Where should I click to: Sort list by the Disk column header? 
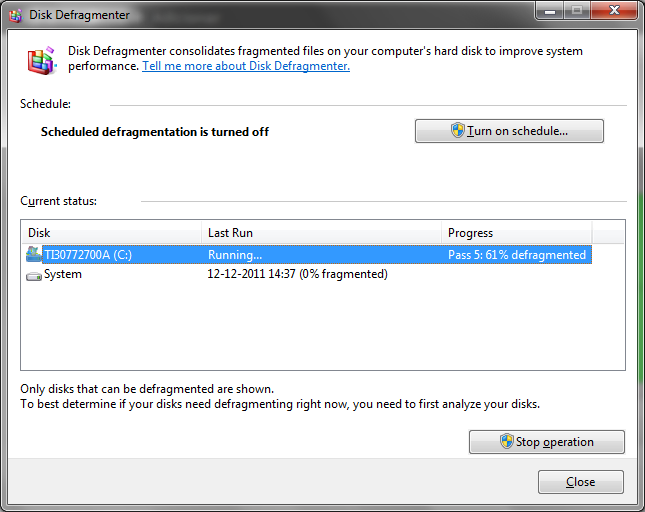[111, 233]
